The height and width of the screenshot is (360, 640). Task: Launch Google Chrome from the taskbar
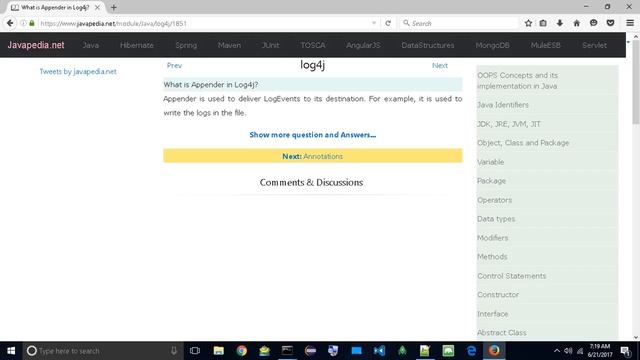242,351
